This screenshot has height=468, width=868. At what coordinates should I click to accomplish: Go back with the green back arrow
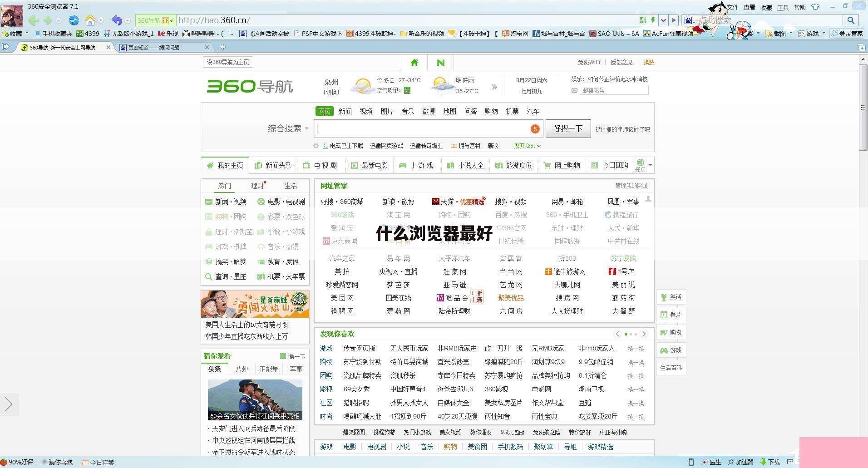[x=33, y=20]
